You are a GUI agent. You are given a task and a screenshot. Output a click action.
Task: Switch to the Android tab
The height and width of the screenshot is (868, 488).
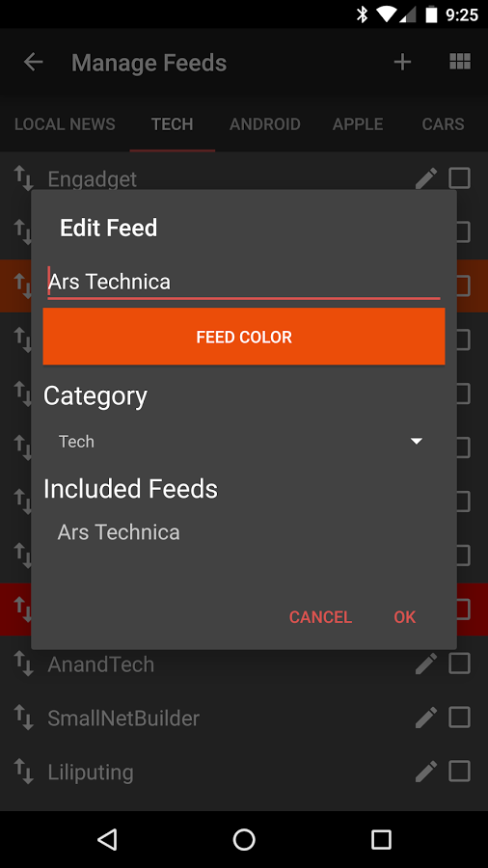coord(264,124)
